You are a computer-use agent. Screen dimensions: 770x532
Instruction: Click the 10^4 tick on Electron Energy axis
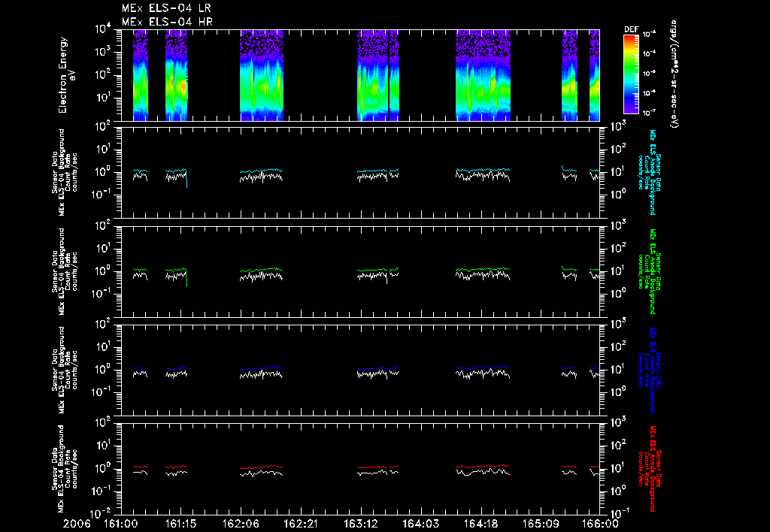[104, 29]
